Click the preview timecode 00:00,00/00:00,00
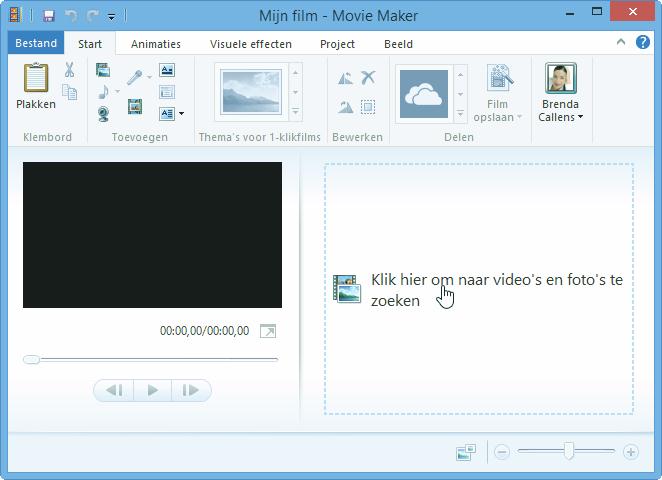This screenshot has width=662, height=480. 204,331
